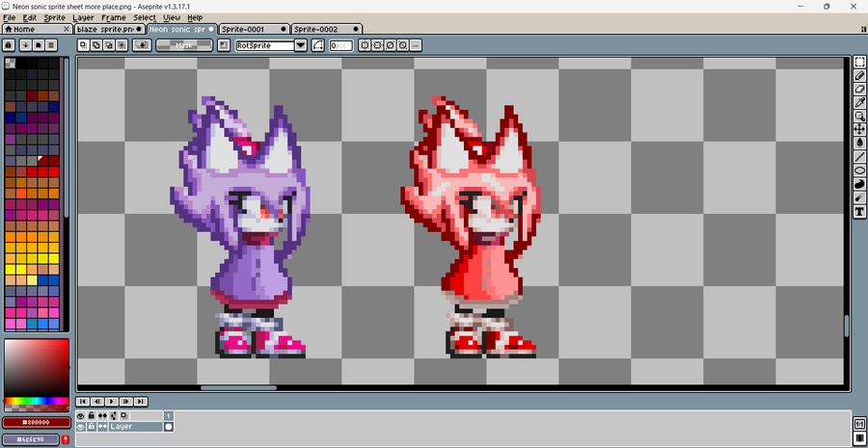Click the left diagonal symmetry button
This screenshot has height=448, width=868.
[403, 45]
